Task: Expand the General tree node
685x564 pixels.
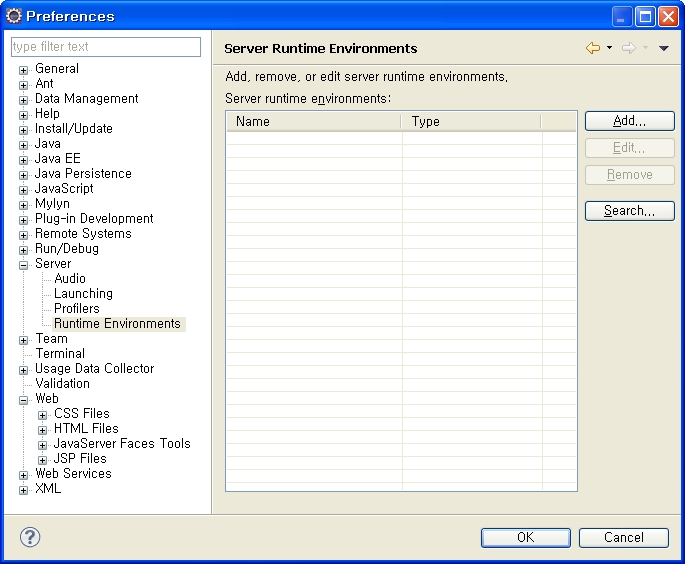Action: 23,70
